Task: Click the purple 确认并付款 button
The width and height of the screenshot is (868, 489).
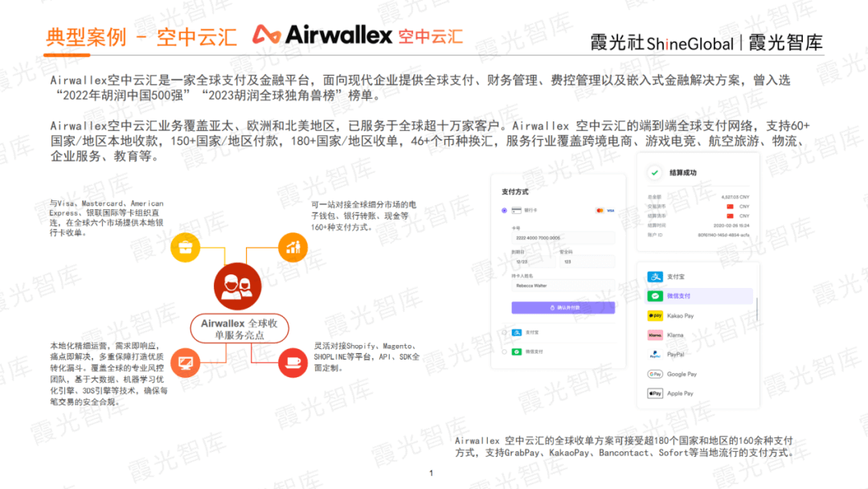Action: (x=563, y=307)
